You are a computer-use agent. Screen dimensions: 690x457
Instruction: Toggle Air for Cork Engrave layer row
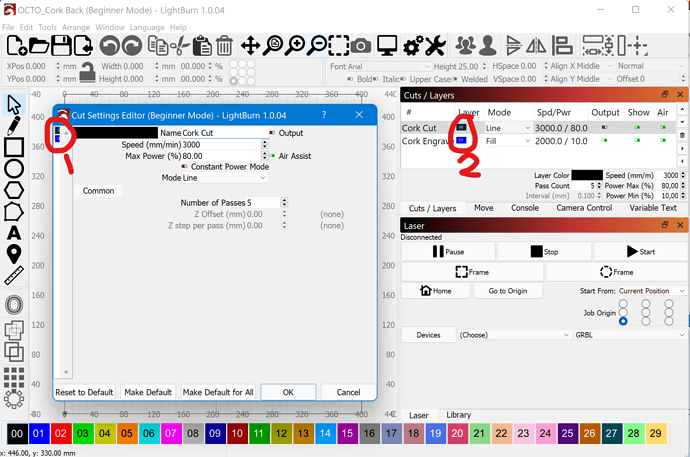click(x=663, y=140)
